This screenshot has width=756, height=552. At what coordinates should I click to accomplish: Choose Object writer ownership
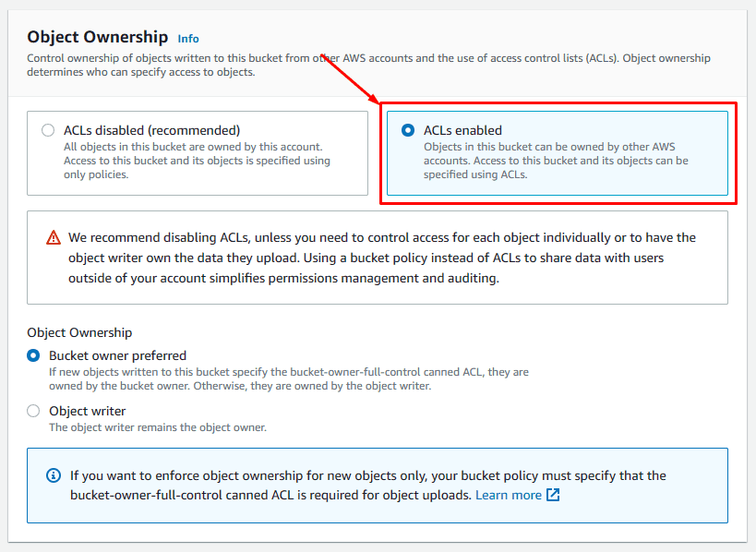pos(32,411)
